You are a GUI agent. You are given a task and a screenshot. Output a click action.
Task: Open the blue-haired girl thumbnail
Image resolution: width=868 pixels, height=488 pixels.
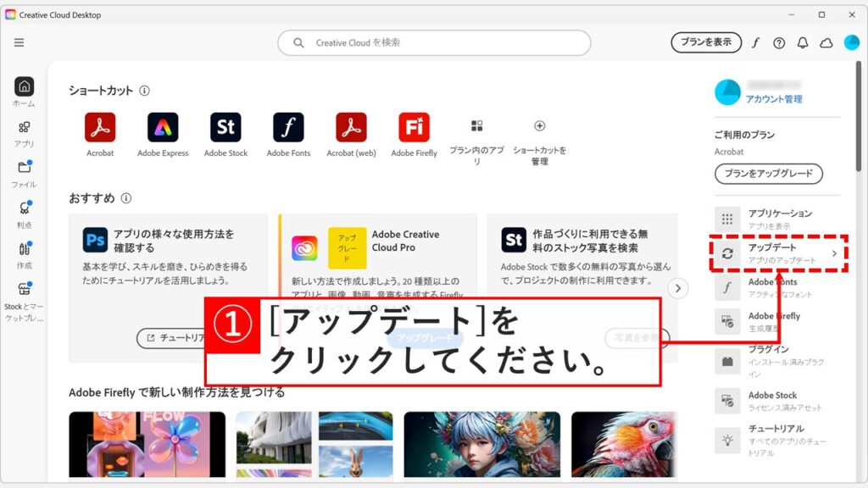coord(482,444)
